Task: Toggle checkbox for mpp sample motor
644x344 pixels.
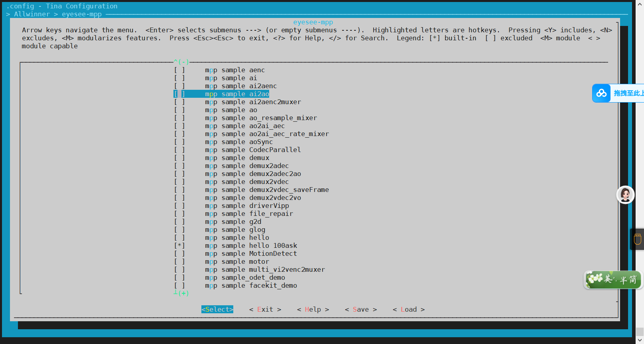Action: coord(179,262)
